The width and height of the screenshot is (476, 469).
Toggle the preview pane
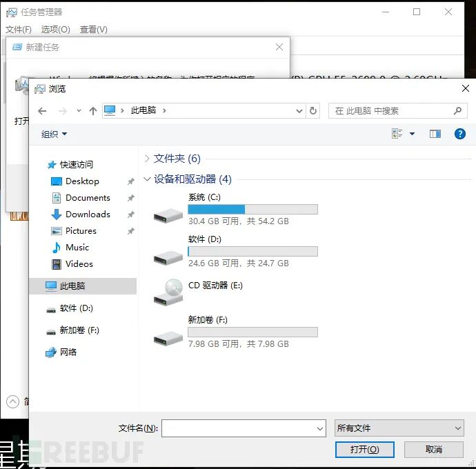435,134
